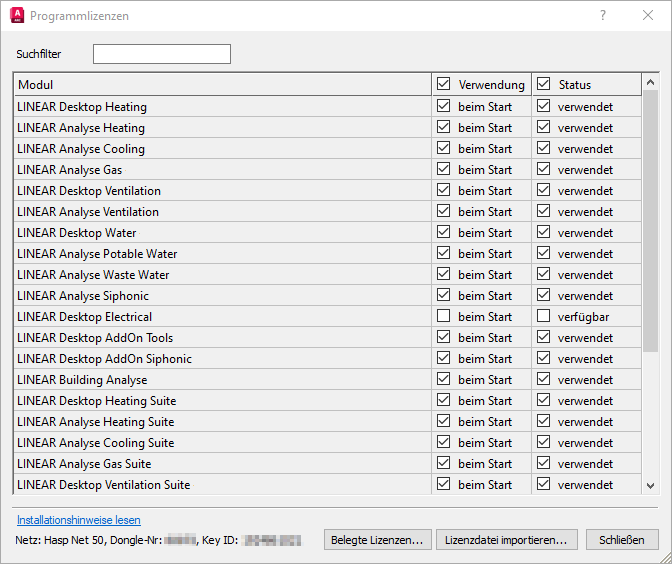Image resolution: width=672 pixels, height=564 pixels.
Task: Toggle the Status header checkbox
Action: pos(543,84)
